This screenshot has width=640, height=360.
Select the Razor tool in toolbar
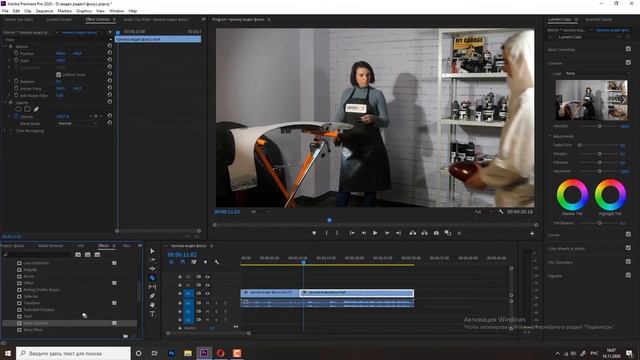pyautogui.click(x=152, y=278)
